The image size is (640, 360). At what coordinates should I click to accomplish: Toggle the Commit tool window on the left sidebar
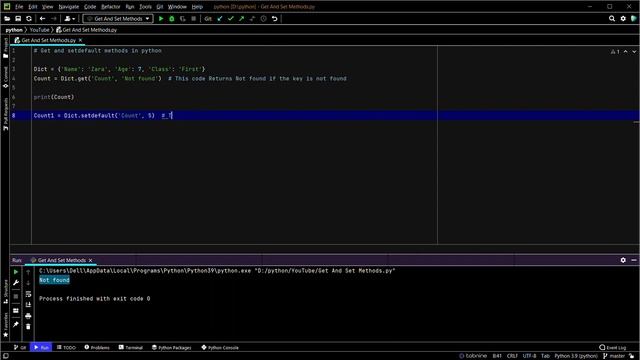[x=5, y=78]
